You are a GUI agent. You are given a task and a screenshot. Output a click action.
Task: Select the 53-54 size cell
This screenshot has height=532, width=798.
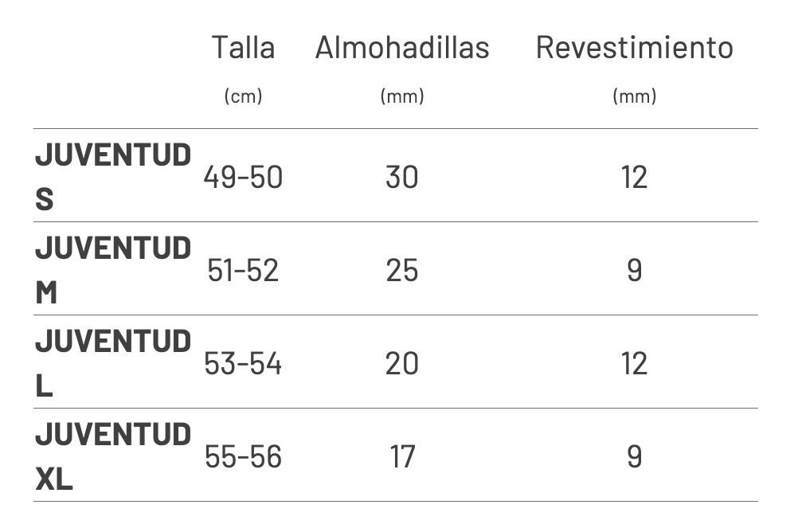click(243, 364)
